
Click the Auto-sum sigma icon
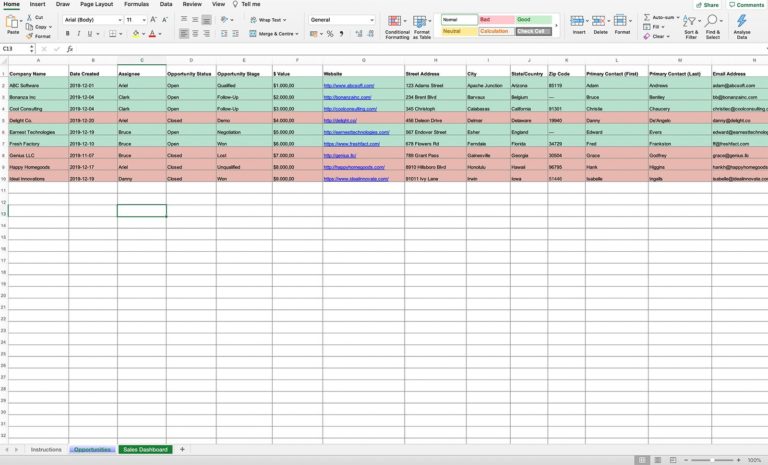(647, 17)
